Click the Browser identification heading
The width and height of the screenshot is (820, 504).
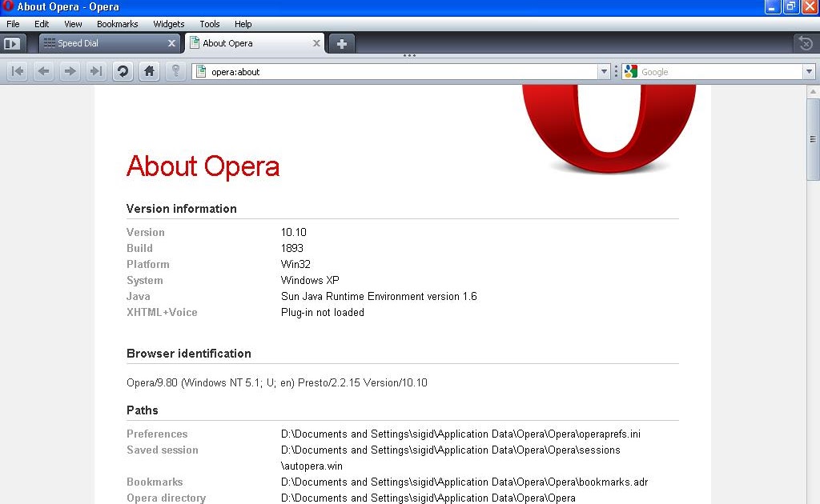coord(189,353)
